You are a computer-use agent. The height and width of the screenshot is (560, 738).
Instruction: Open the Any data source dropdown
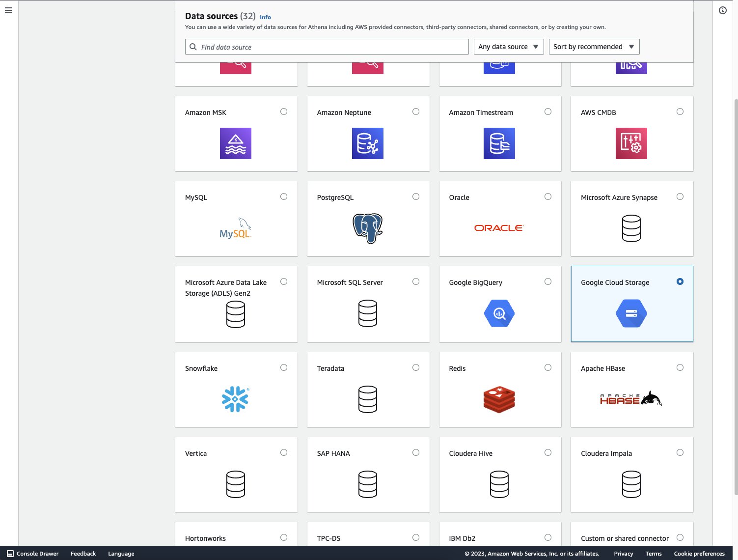[509, 47]
